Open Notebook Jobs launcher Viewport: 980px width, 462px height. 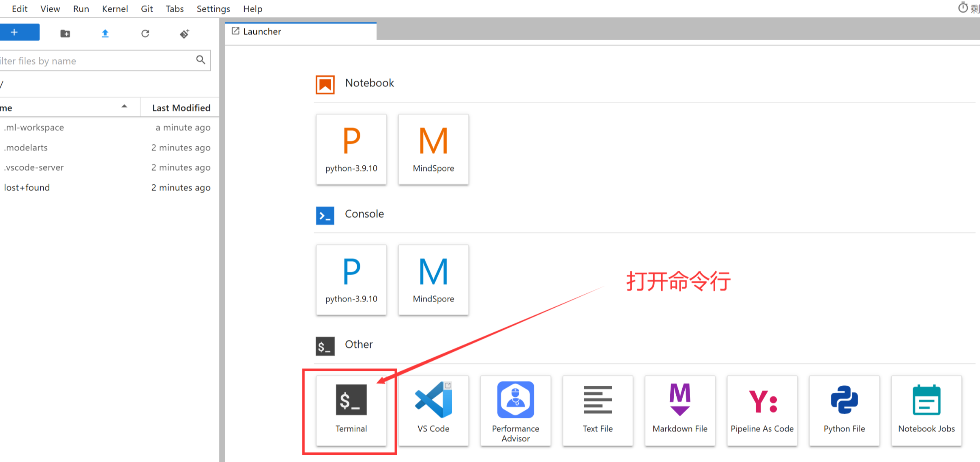[x=926, y=410]
